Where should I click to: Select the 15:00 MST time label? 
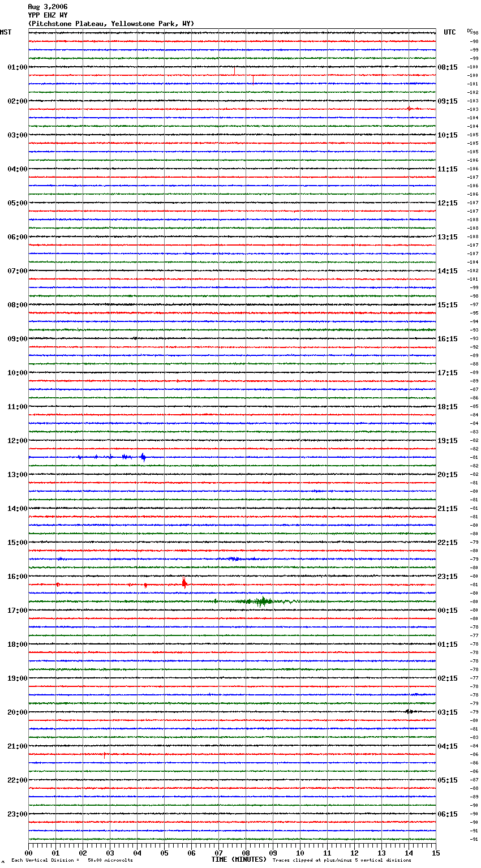pyautogui.click(x=18, y=543)
